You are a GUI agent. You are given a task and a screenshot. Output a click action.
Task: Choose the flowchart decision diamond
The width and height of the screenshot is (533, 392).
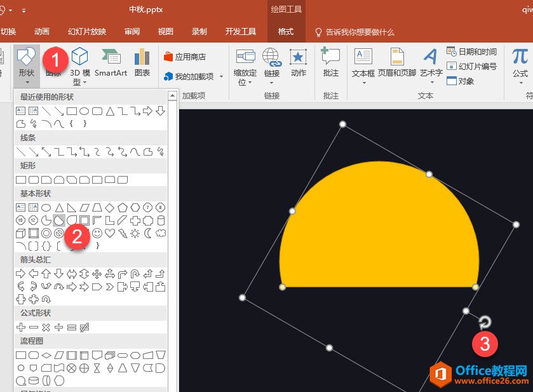pos(46,356)
